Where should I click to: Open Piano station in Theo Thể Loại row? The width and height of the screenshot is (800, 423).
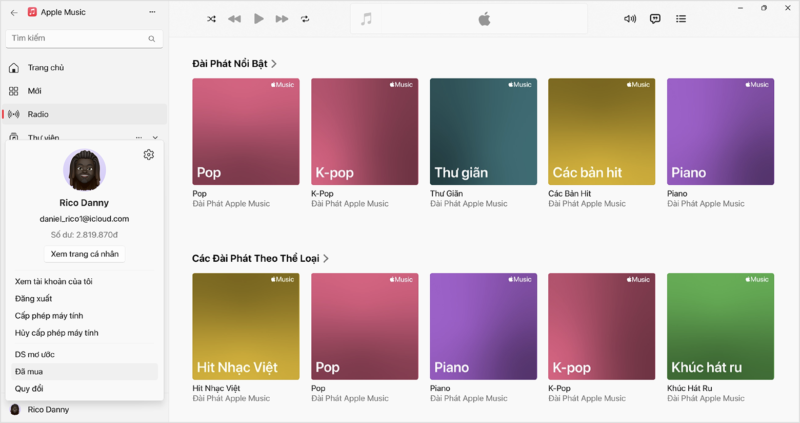point(483,326)
